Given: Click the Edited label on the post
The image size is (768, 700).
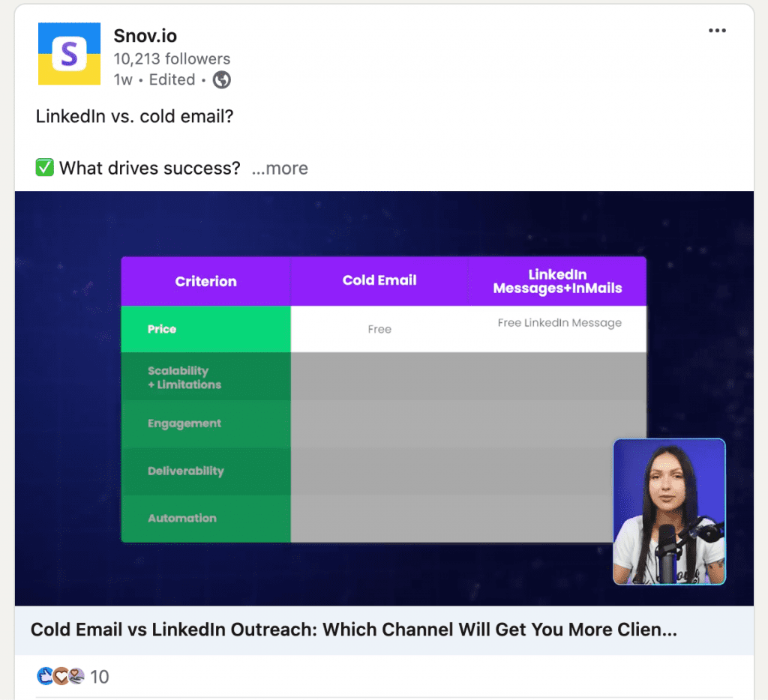Looking at the screenshot, I should click(172, 79).
